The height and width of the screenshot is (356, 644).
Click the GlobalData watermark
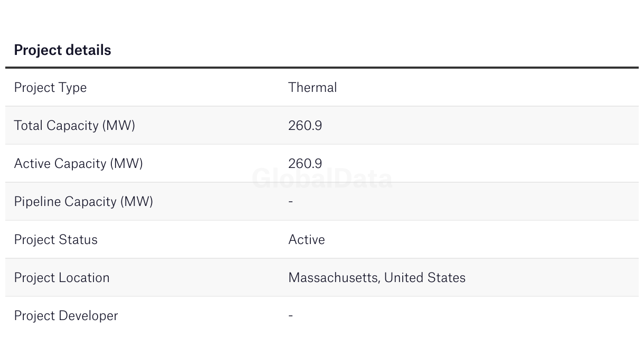(322, 179)
